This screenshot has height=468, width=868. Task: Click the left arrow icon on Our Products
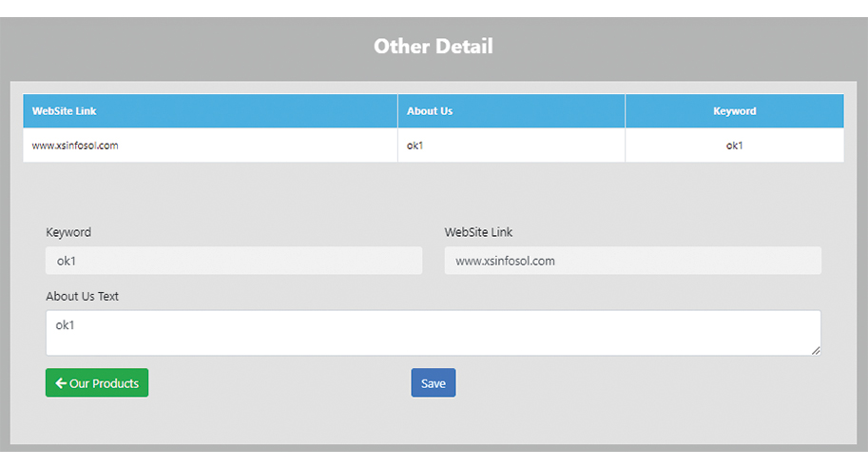pos(61,383)
